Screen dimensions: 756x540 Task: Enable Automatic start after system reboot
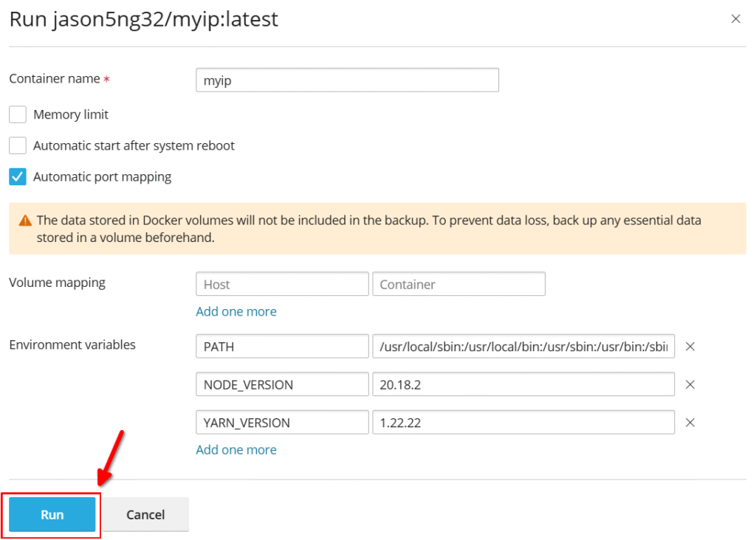18,145
